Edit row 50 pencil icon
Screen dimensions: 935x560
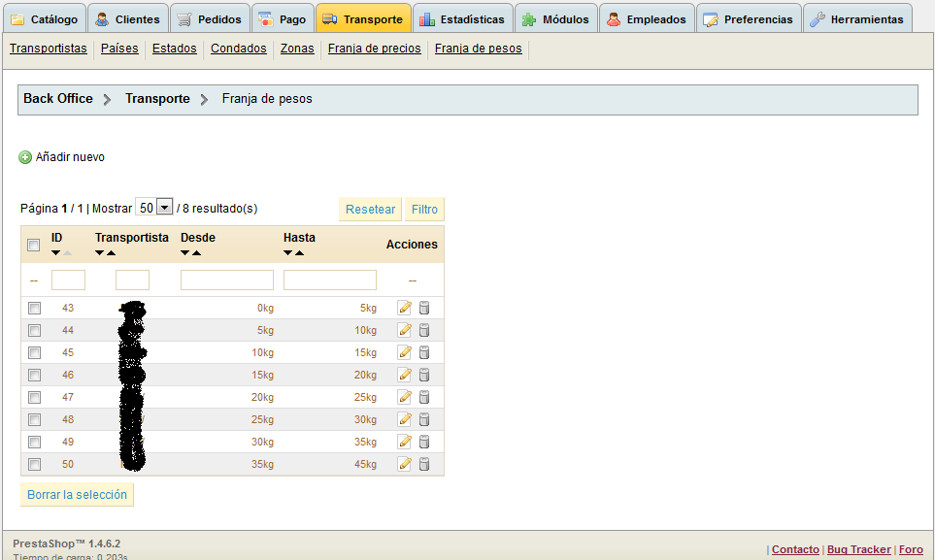pyautogui.click(x=405, y=464)
